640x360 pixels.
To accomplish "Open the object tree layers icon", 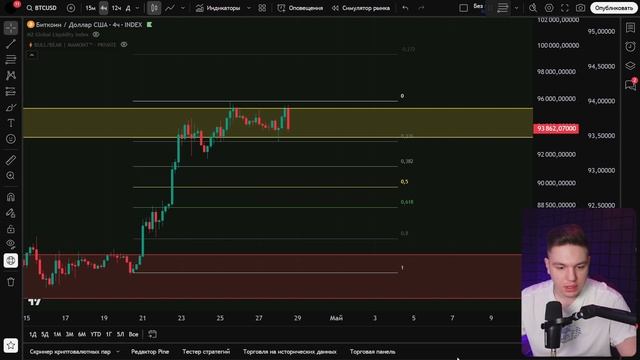I will click(x=630, y=66).
